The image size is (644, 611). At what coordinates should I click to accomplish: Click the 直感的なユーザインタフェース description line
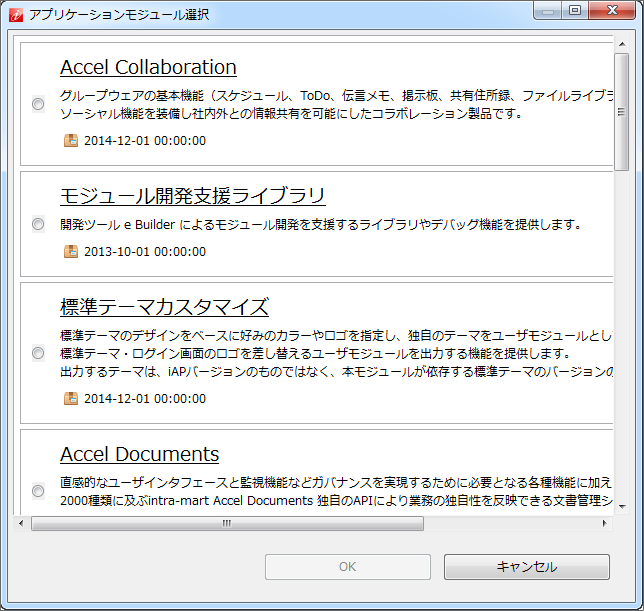(x=336, y=482)
